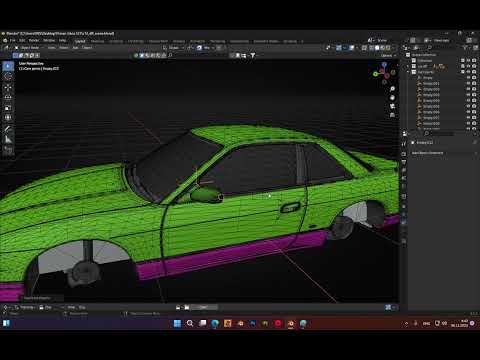The image size is (480, 360).
Task: Open the Global transform orientation dropdown
Action: click(x=174, y=48)
